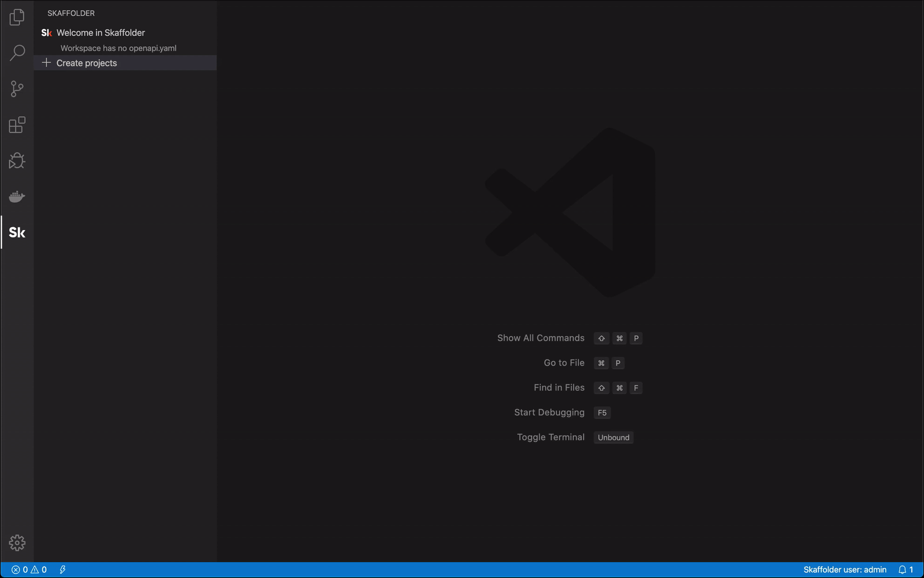Open the Run and Debug view

17,161
